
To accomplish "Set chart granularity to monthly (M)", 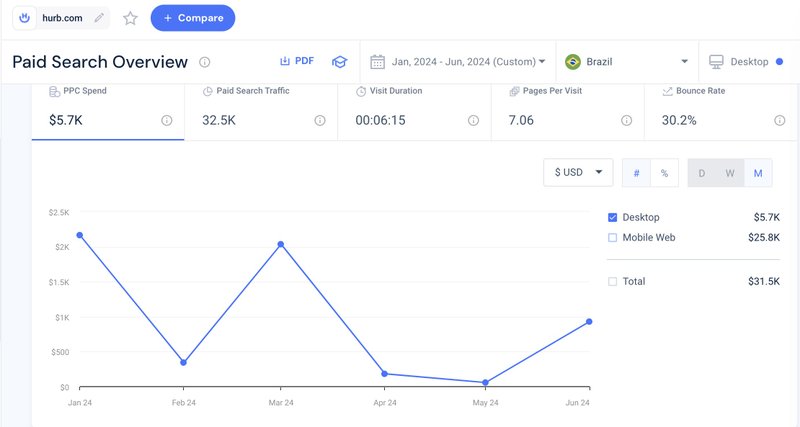I will 758,173.
